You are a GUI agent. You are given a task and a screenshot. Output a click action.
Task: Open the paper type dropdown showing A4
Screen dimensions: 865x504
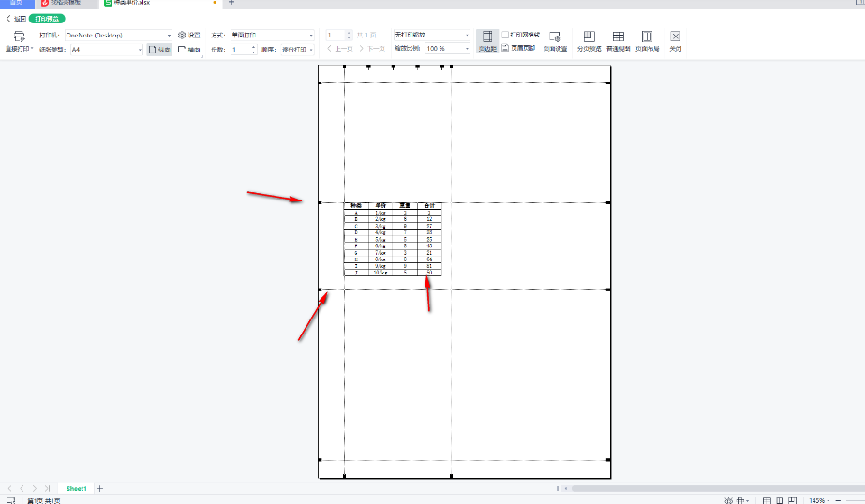point(107,50)
